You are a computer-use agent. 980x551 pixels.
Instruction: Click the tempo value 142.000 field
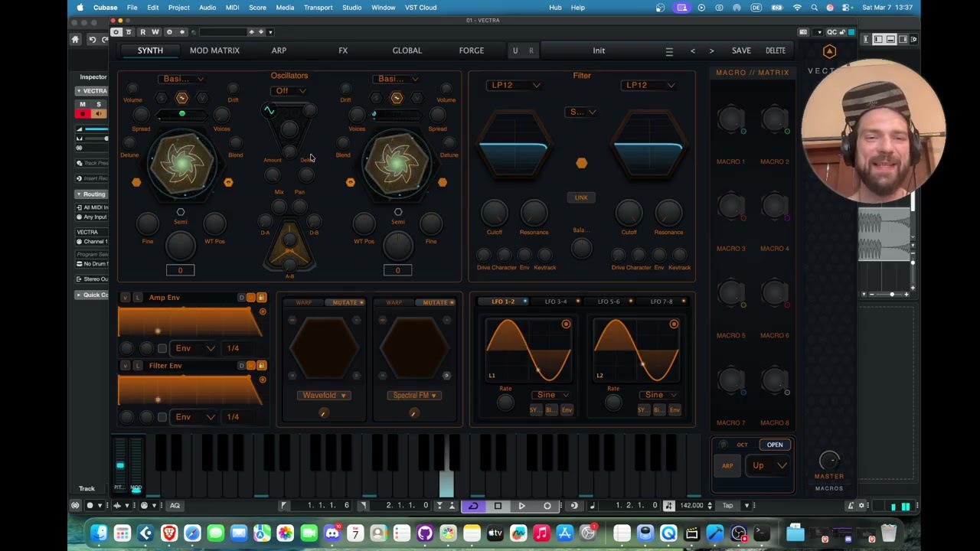(692, 505)
